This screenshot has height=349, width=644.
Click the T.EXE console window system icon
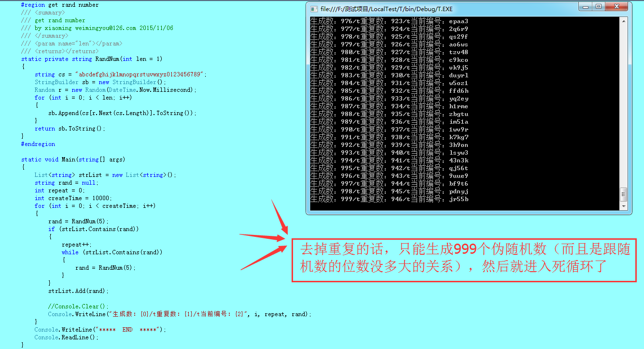click(x=314, y=9)
